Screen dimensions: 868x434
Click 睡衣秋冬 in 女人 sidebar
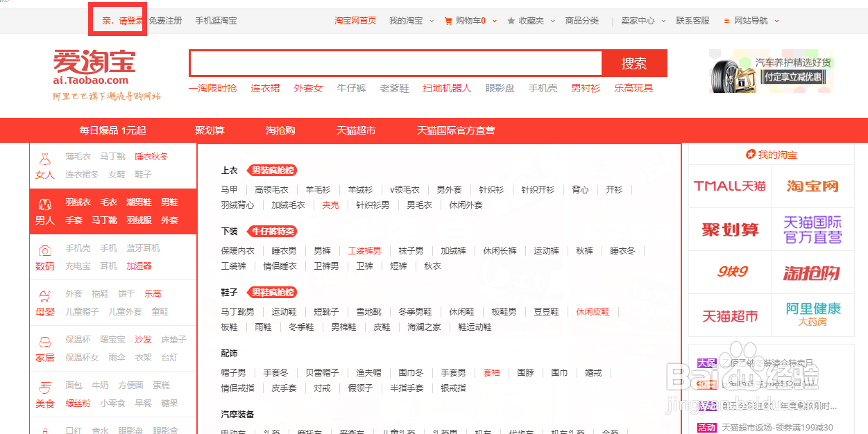pyautogui.click(x=151, y=157)
